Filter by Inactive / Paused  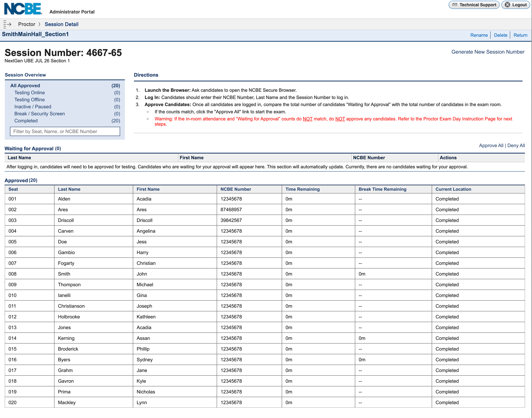click(67, 107)
